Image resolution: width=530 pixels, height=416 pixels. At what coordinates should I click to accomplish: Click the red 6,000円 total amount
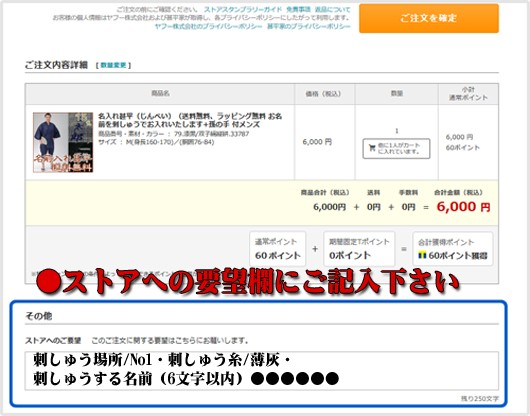[463, 206]
